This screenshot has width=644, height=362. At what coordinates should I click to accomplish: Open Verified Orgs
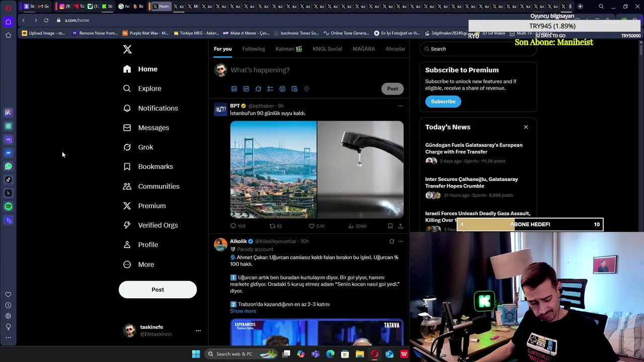click(x=150, y=225)
